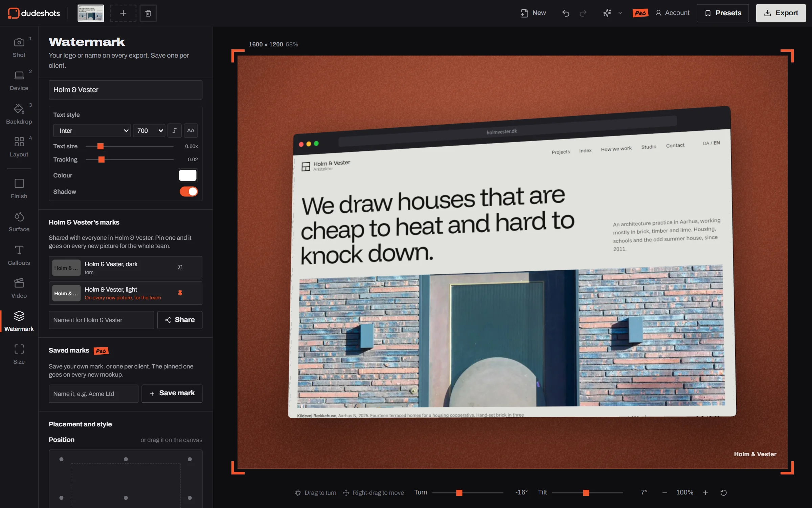Select top-left watermark position dot
Viewport: 812px width, 508px height.
click(x=61, y=459)
